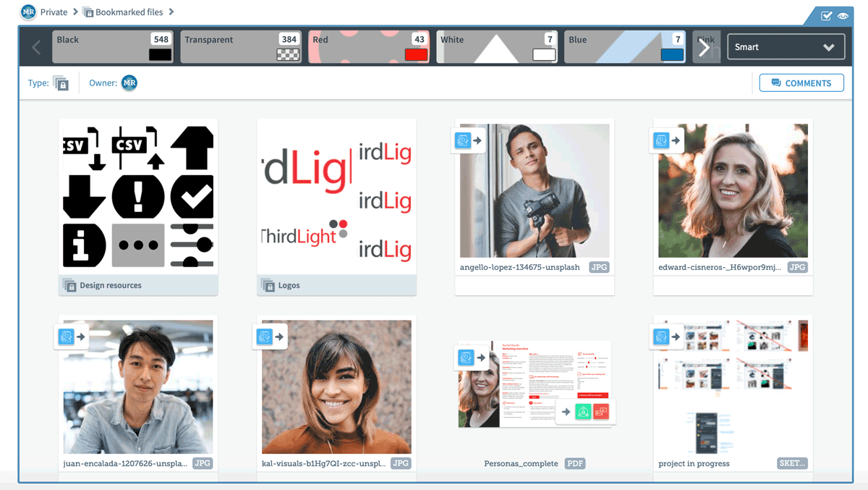Open the Personas_complete document thumbnail
The width and height of the screenshot is (868, 490).
click(x=535, y=384)
